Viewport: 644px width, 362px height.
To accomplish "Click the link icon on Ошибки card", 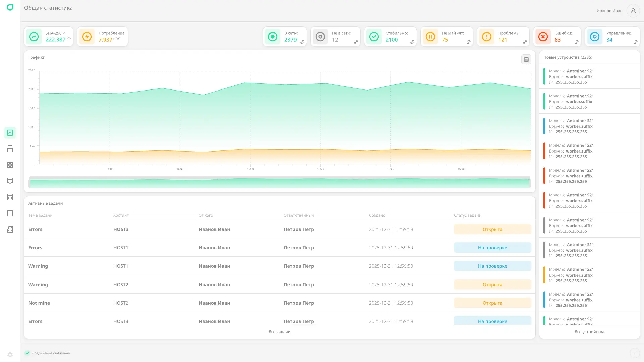I will pyautogui.click(x=577, y=42).
